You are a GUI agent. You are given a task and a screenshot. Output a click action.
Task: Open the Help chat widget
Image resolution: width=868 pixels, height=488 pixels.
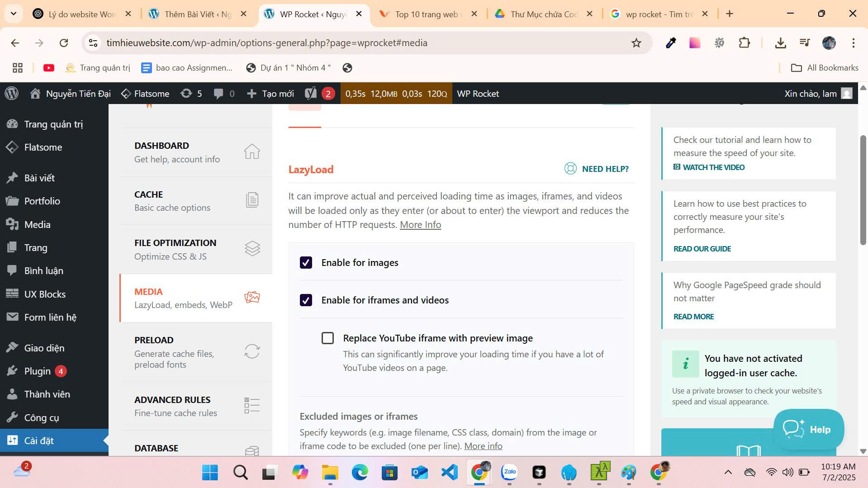click(808, 429)
